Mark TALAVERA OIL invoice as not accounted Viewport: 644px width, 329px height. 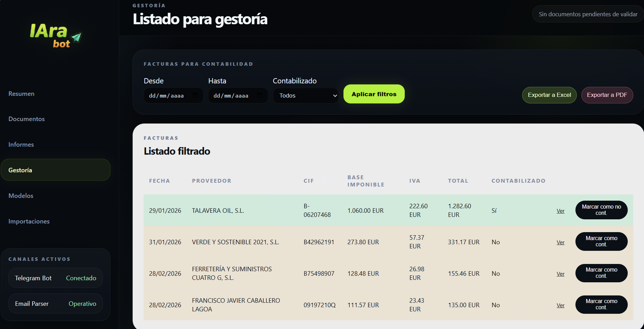click(601, 210)
